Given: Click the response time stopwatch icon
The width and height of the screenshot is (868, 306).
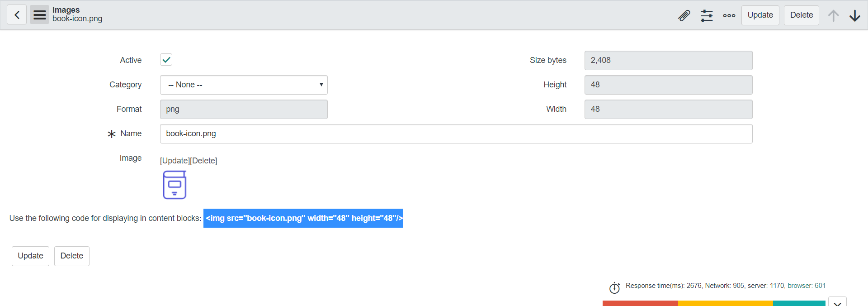Looking at the screenshot, I should (x=614, y=287).
